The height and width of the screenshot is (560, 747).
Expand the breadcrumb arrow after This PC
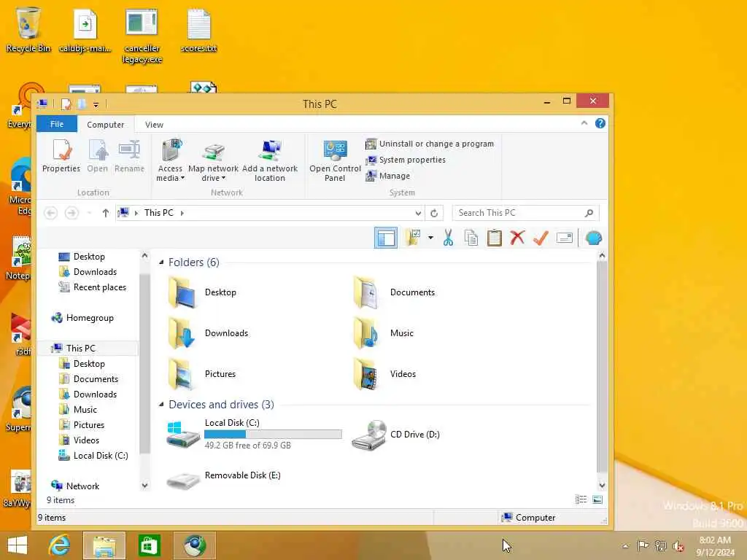182,213
